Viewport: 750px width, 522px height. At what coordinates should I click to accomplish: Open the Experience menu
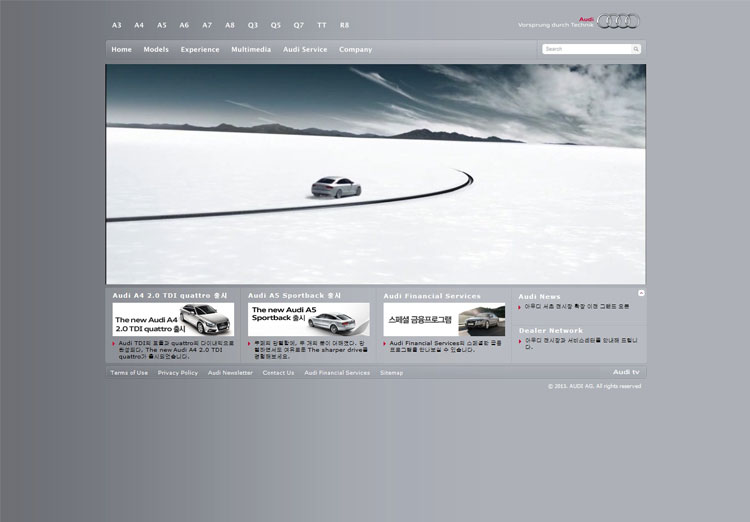point(200,49)
